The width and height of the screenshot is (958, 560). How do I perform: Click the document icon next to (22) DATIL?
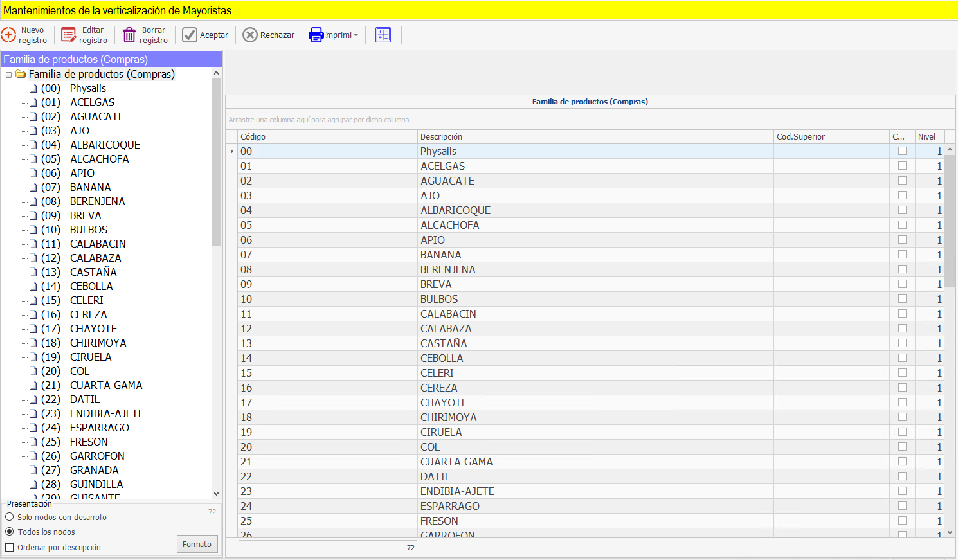(x=33, y=399)
